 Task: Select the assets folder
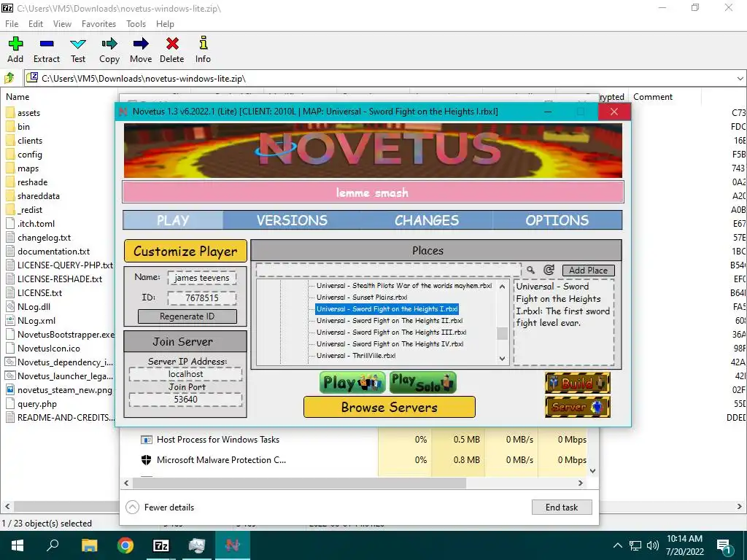[x=23, y=113]
